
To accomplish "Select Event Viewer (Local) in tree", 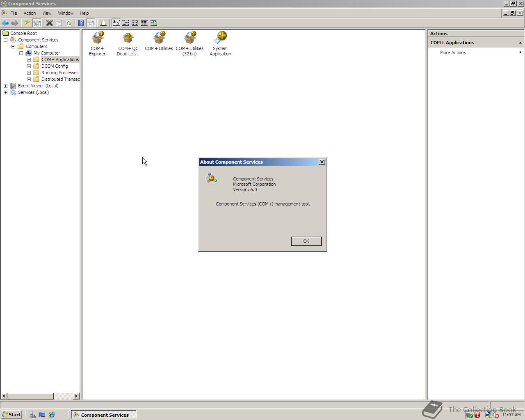I will tap(38, 86).
